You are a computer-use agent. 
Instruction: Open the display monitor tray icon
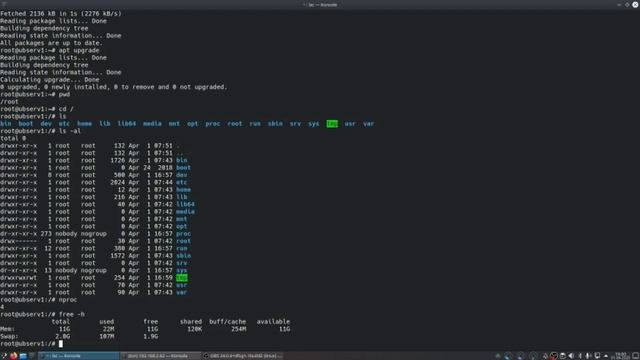(x=597, y=356)
